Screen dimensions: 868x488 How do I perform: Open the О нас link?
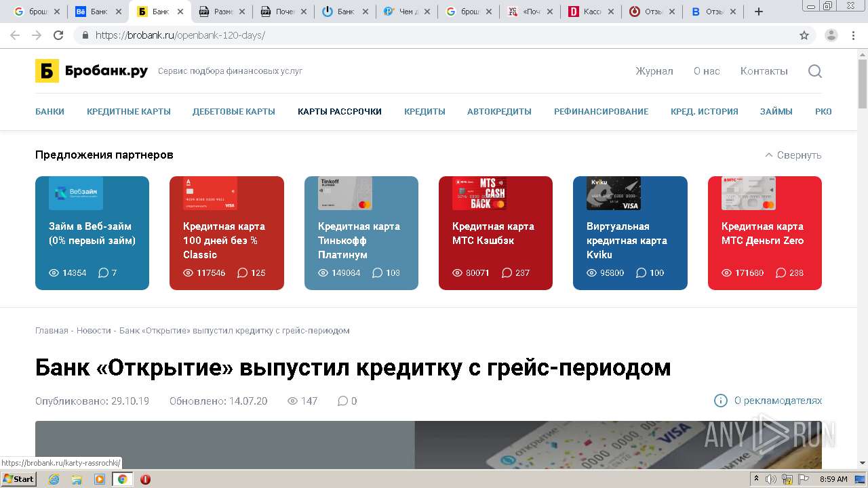click(707, 71)
